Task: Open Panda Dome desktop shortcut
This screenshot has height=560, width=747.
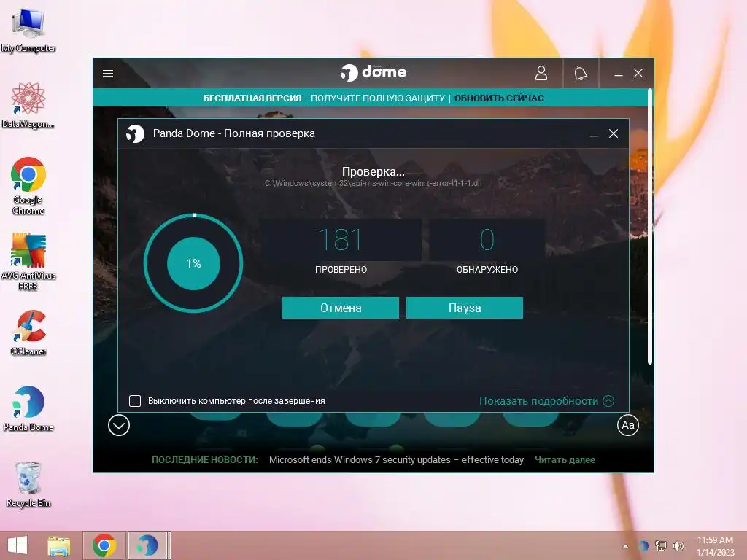Action: [x=28, y=408]
